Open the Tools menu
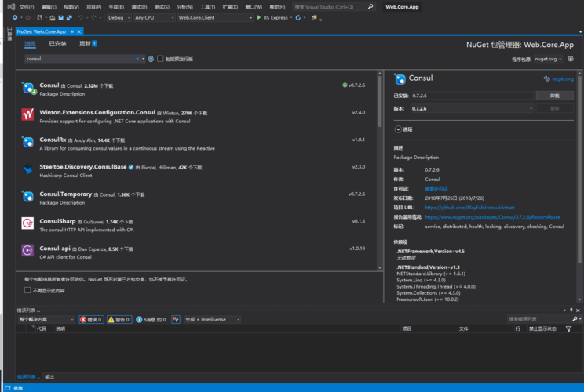Viewport: 584px width, 392px height. point(207,7)
